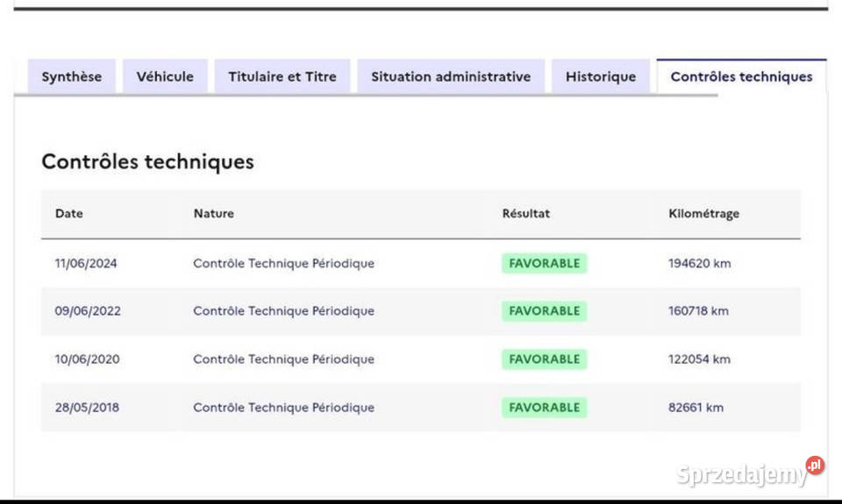This screenshot has height=504, width=842.
Task: Click the FAVORABLE badge for 28/05/2018
Action: [544, 408]
